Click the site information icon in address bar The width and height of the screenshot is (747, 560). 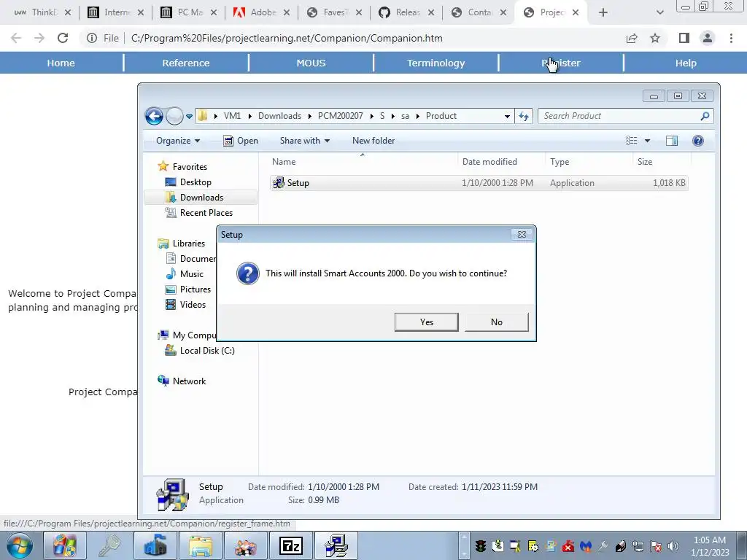(92, 38)
